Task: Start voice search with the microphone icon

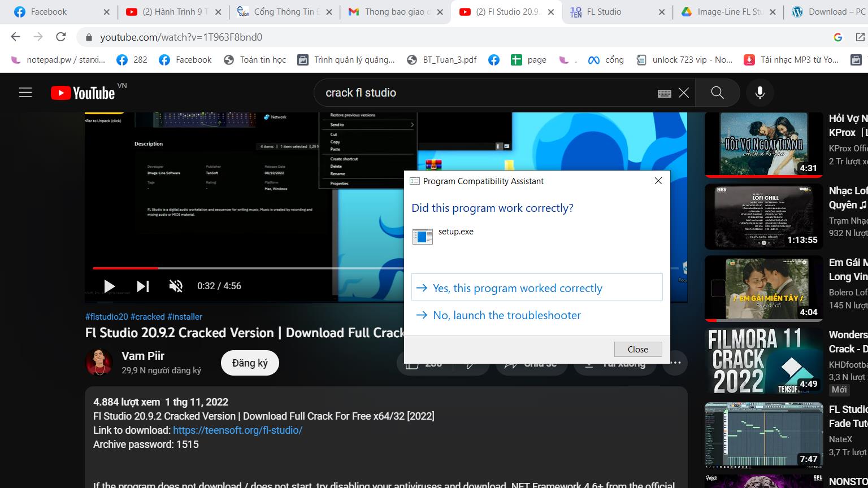Action: click(760, 93)
